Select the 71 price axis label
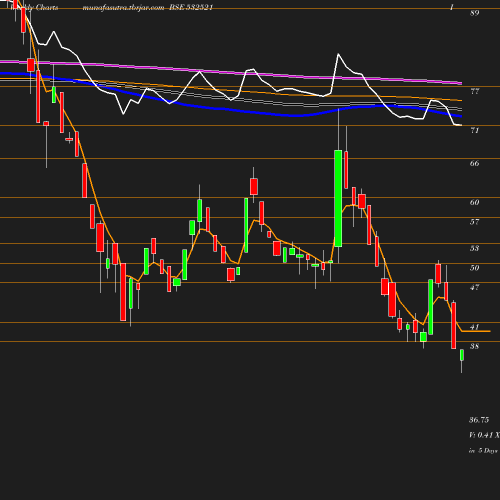Viewport: 500px width, 500px height. [x=475, y=130]
